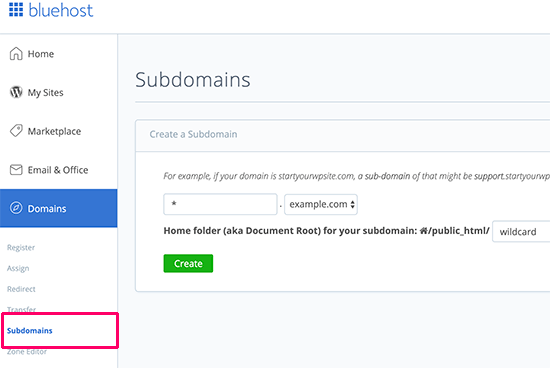Click the Email & Office envelope icon

tap(16, 170)
